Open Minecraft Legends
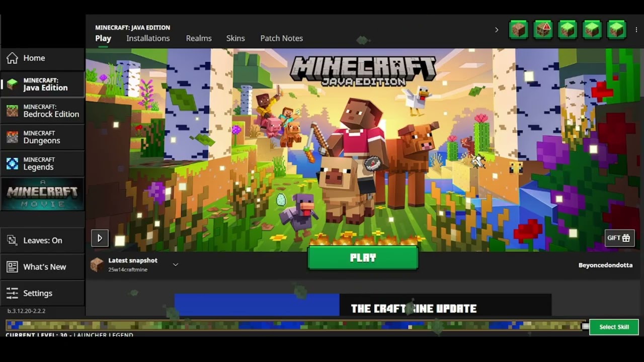 (42, 163)
